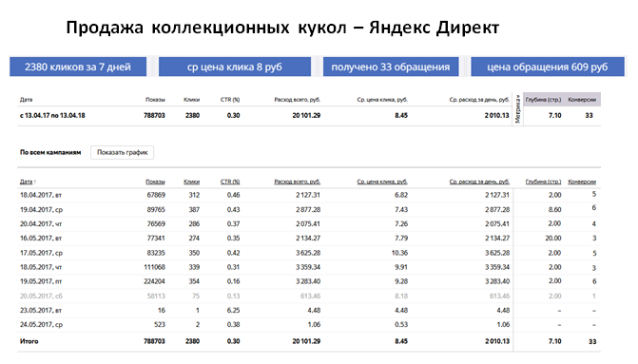This screenshot has width=638, height=364.
Task: Select the получено 33 обращения banner
Action: click(x=391, y=67)
